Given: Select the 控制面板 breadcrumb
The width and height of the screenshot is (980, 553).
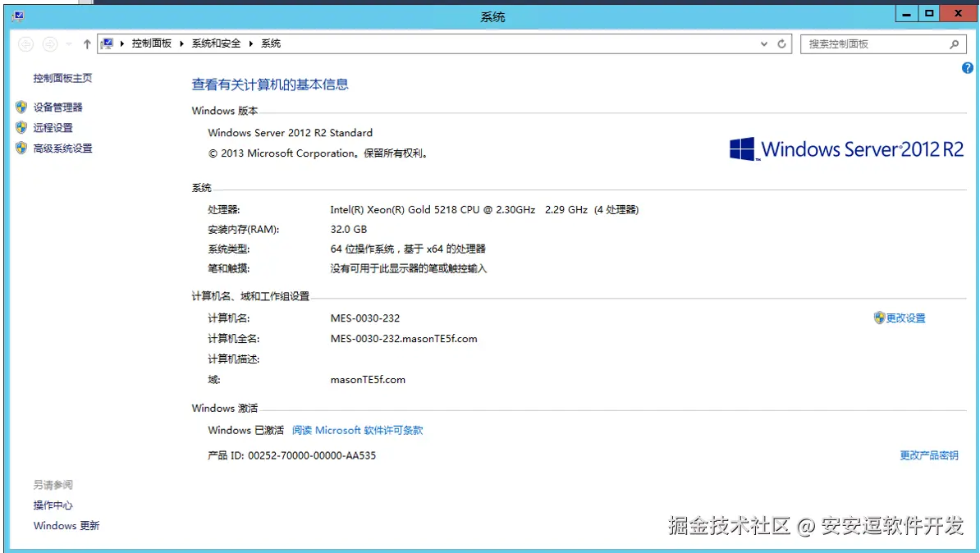Looking at the screenshot, I should coord(151,43).
